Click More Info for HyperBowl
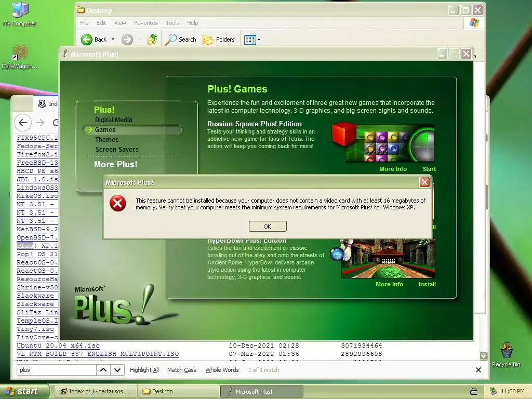The height and width of the screenshot is (399, 532). pos(389,284)
